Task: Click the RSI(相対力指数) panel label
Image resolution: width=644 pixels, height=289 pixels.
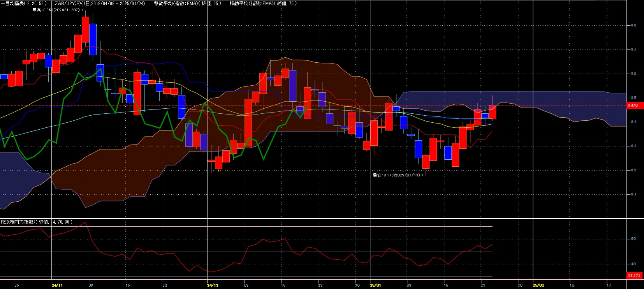Action: click(37, 222)
